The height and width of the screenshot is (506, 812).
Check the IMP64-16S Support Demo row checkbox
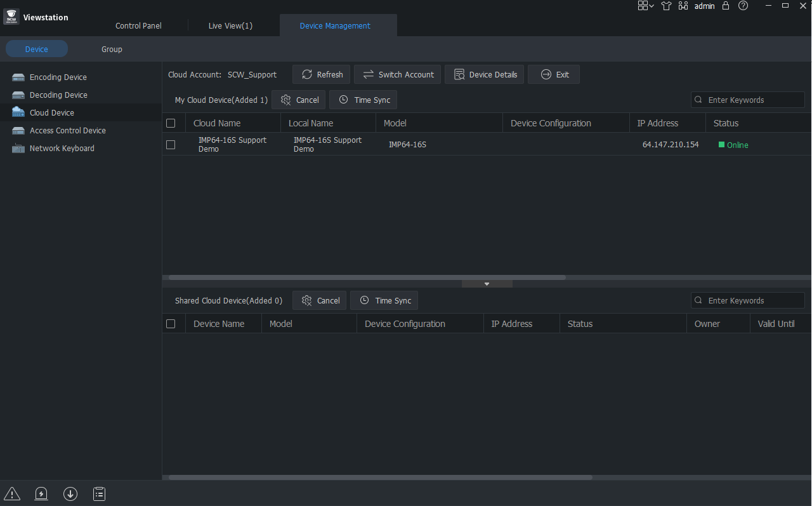171,145
